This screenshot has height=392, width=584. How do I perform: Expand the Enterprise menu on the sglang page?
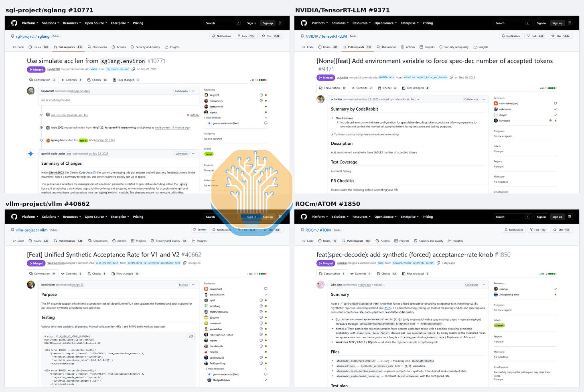click(x=120, y=23)
